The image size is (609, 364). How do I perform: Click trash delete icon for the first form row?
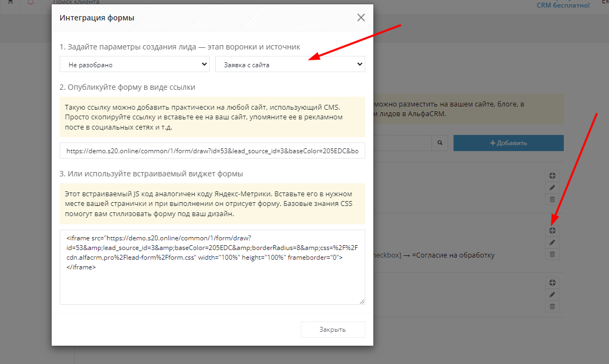pos(553,200)
